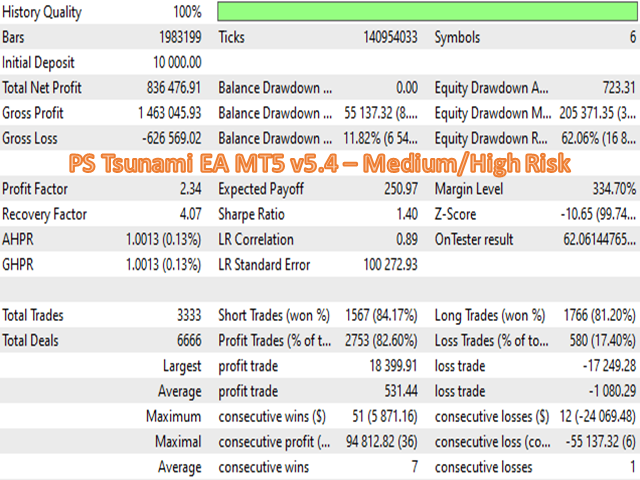Select the LR Standard Error value 100 272.93
This screenshot has height=480, width=640.
390,265
